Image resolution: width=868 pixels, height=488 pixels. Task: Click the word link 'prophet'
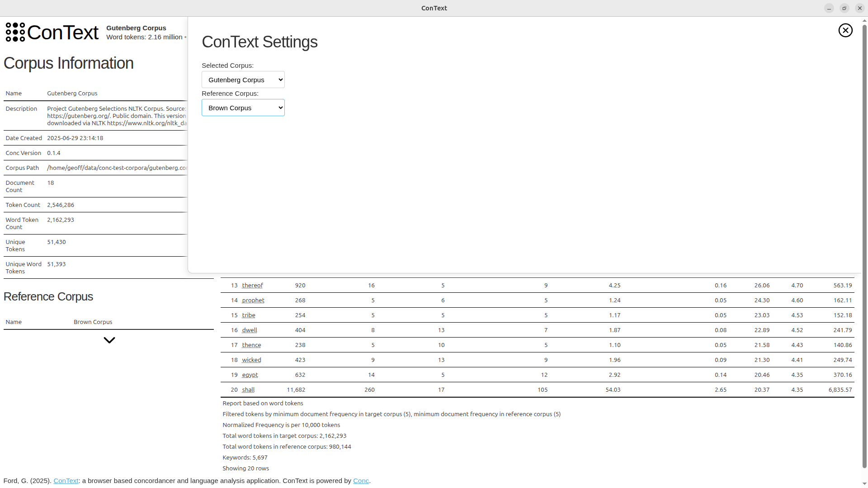coord(254,300)
